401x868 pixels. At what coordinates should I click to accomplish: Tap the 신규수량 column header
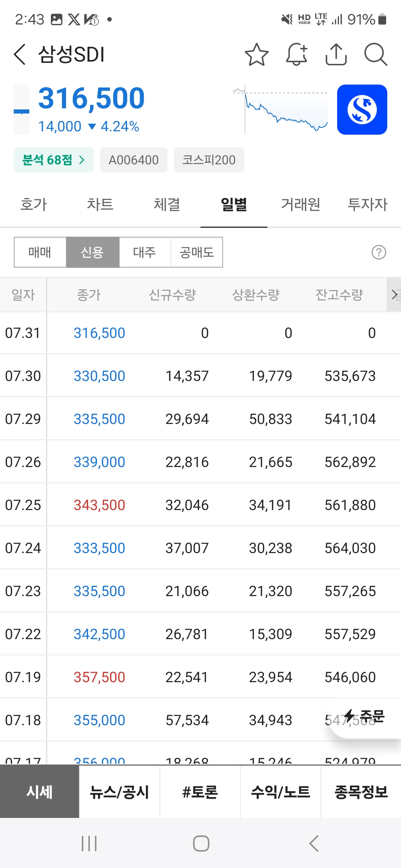[x=172, y=295]
